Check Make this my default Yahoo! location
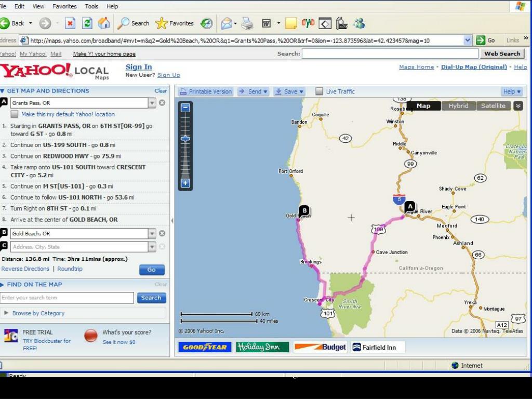Image resolution: width=532 pixels, height=399 pixels. 15,114
